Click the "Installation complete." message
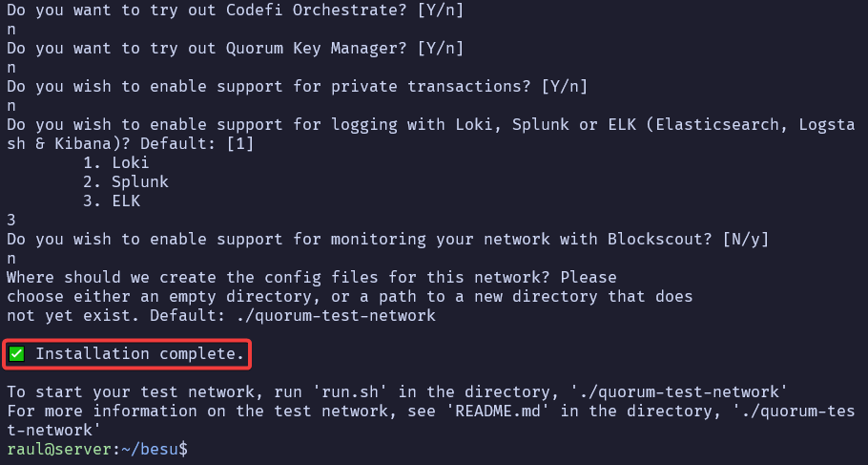The width and height of the screenshot is (868, 465). click(x=140, y=354)
